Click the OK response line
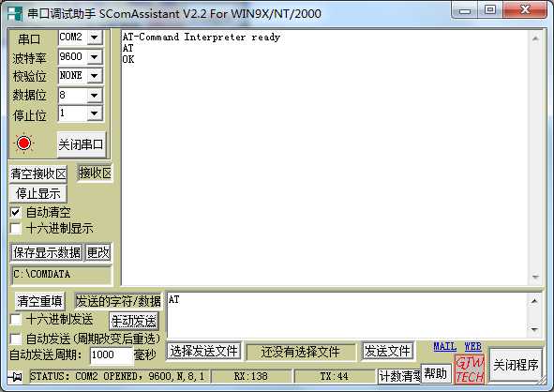Viewport: 554px width, 392px height. pos(128,59)
